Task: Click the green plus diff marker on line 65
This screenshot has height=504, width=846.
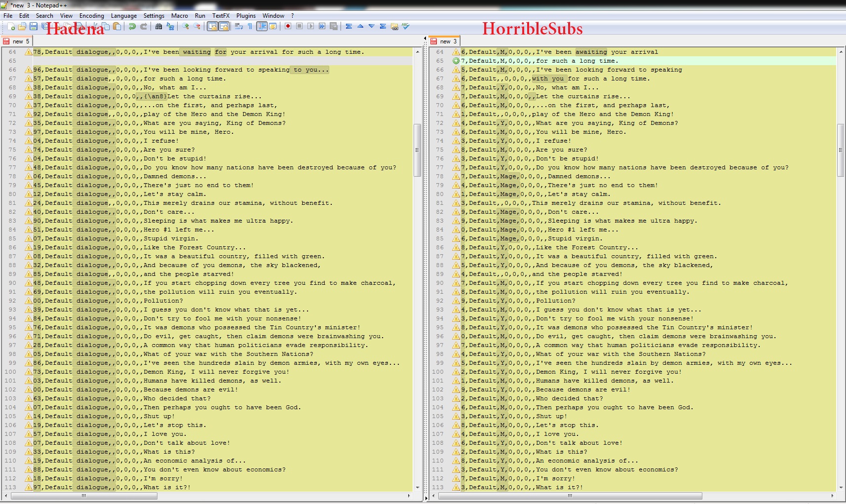Action: coord(456,61)
